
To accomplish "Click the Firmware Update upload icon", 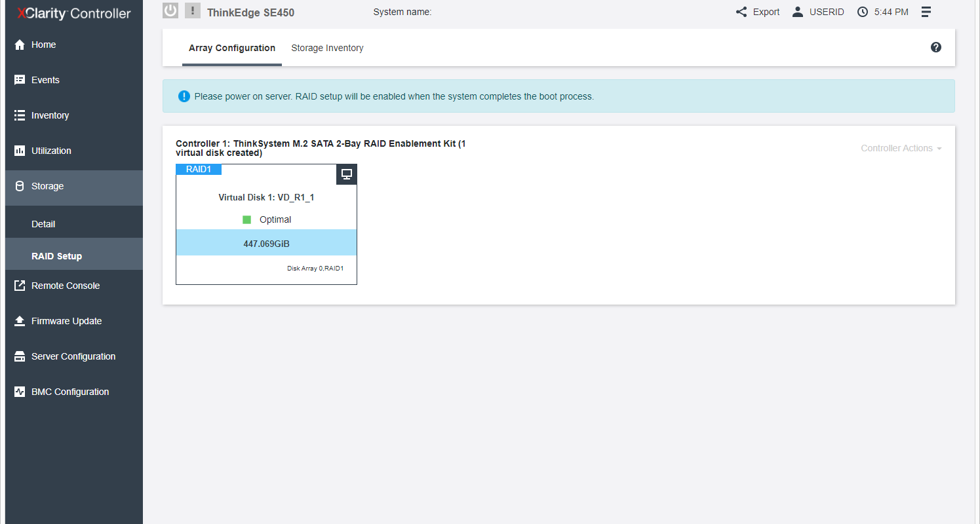I will (x=20, y=321).
